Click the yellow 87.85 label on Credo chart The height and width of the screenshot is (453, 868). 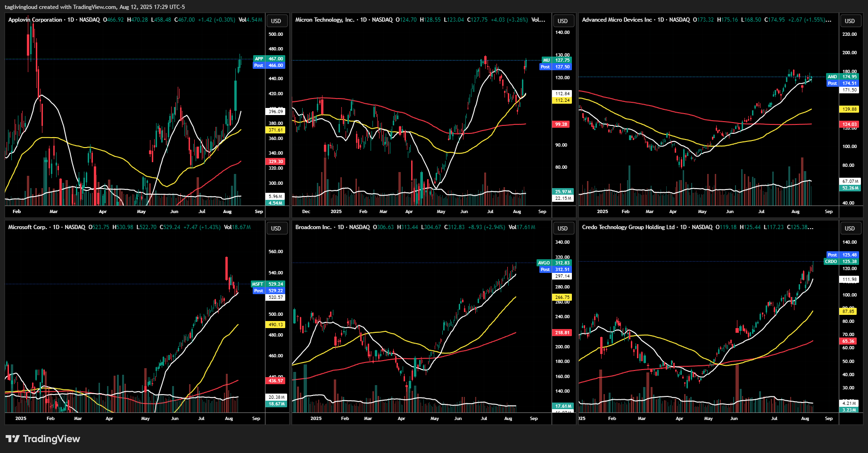coord(848,312)
